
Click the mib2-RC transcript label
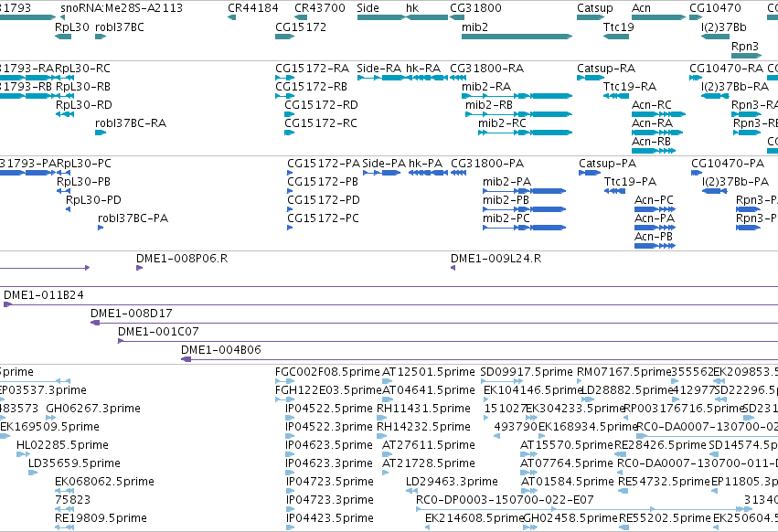(x=502, y=123)
